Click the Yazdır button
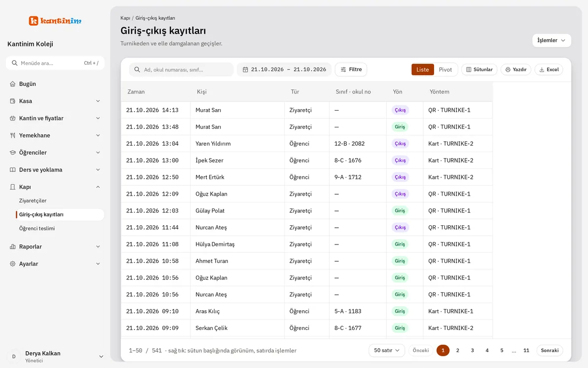 tap(515, 70)
